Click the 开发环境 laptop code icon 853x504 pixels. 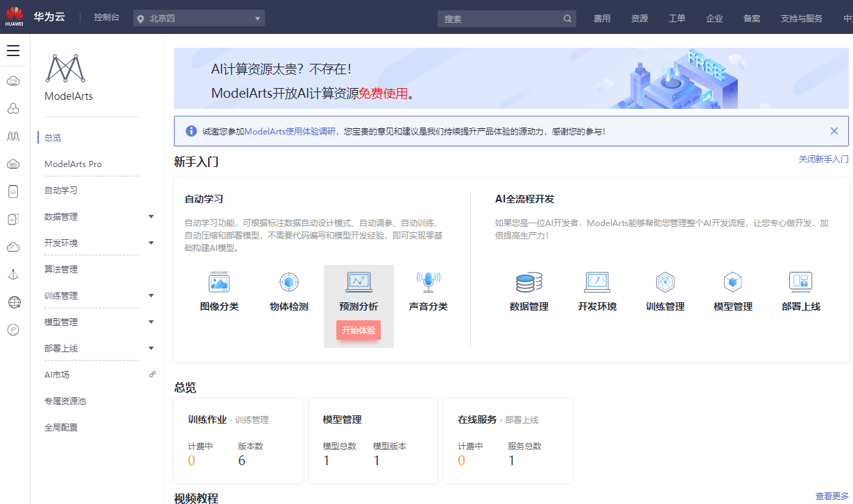(x=597, y=282)
